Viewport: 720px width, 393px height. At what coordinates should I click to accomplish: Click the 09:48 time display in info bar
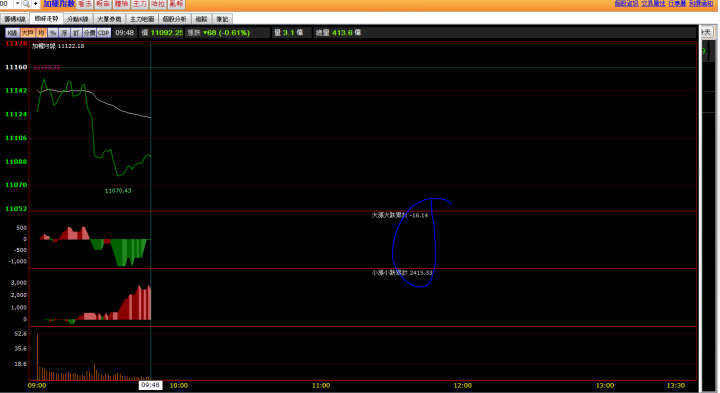click(124, 33)
